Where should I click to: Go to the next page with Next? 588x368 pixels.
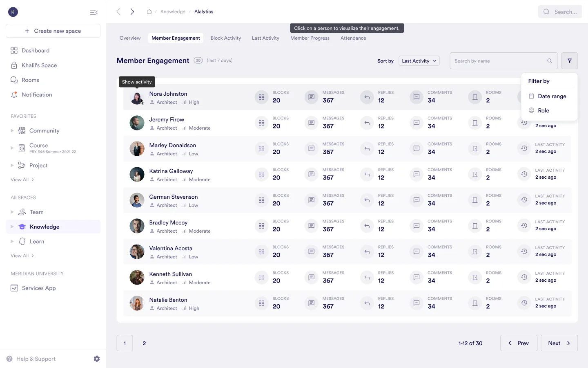pos(559,343)
